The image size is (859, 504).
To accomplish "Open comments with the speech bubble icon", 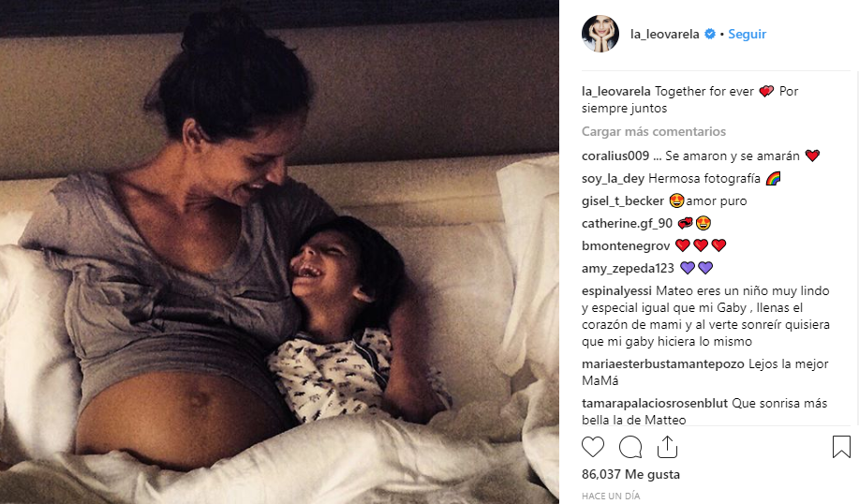I will pos(630,447).
